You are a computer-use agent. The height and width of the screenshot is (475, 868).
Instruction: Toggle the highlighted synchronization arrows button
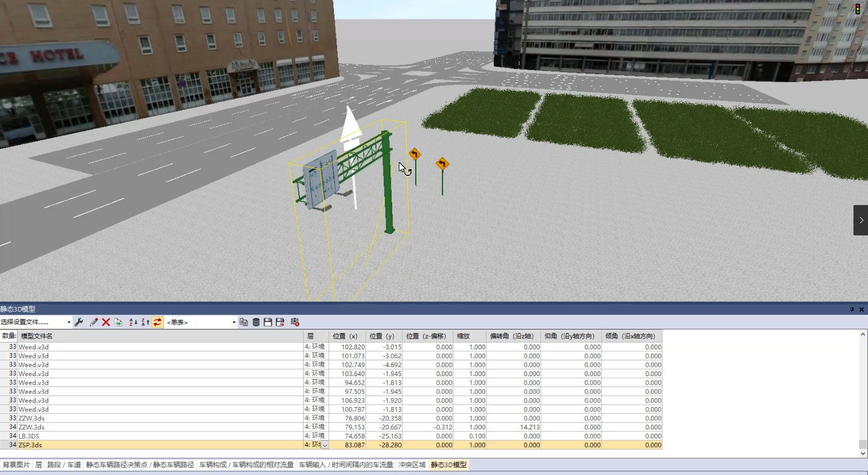point(158,322)
